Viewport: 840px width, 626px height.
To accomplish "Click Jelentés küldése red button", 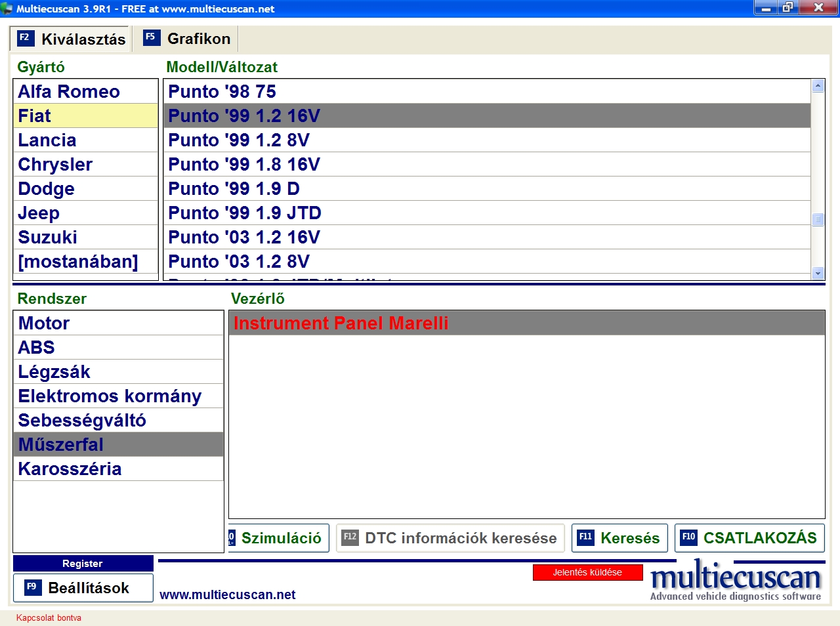I will pos(587,572).
